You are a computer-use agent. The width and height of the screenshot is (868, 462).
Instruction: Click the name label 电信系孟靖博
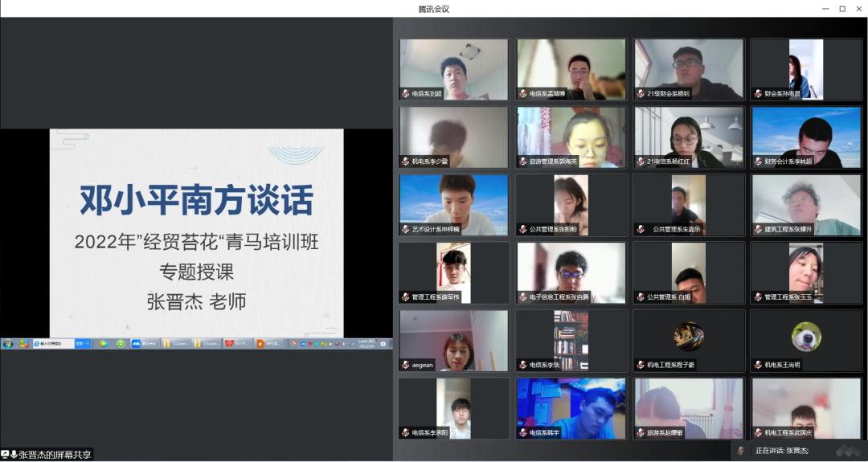point(547,94)
